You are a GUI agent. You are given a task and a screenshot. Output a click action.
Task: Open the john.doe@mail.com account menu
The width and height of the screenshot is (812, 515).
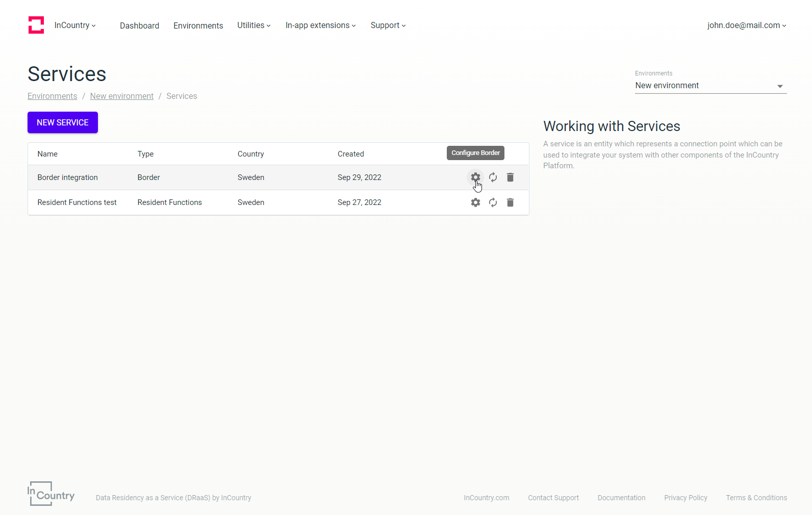[x=747, y=25]
